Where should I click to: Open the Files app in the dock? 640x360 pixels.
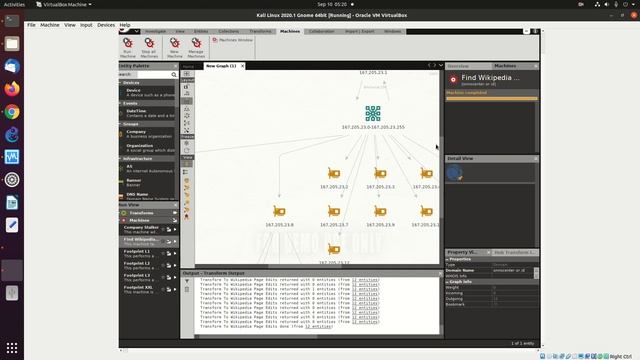(12, 44)
